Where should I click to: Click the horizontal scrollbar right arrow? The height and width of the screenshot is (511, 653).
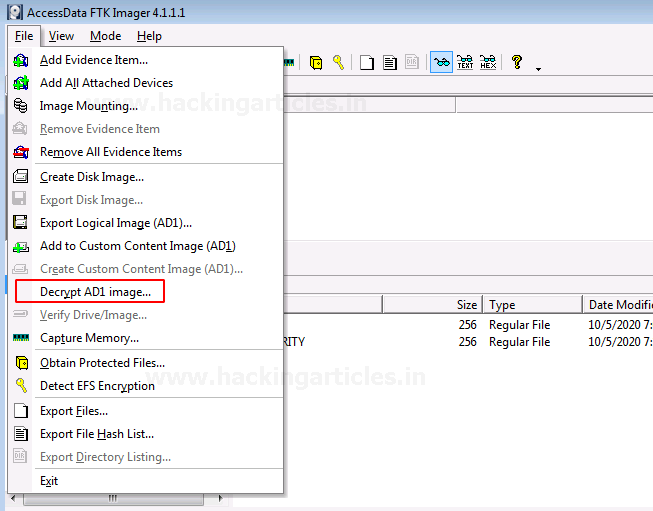(220, 498)
